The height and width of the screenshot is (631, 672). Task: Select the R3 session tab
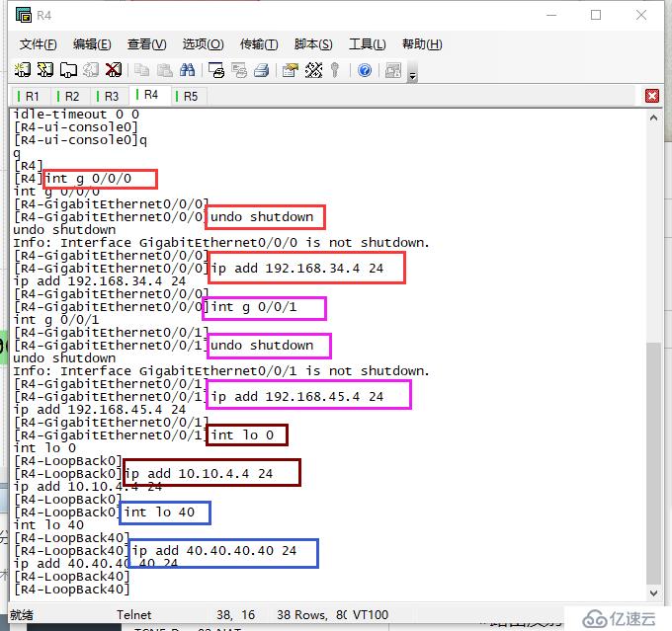point(110,96)
